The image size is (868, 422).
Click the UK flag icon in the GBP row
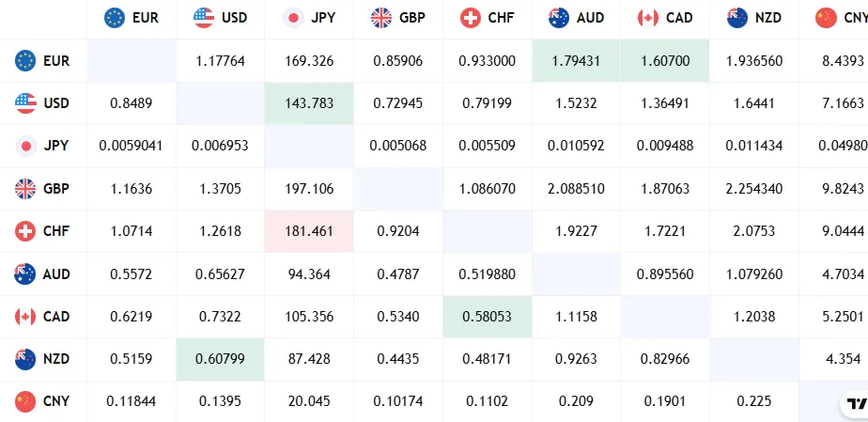pos(25,189)
